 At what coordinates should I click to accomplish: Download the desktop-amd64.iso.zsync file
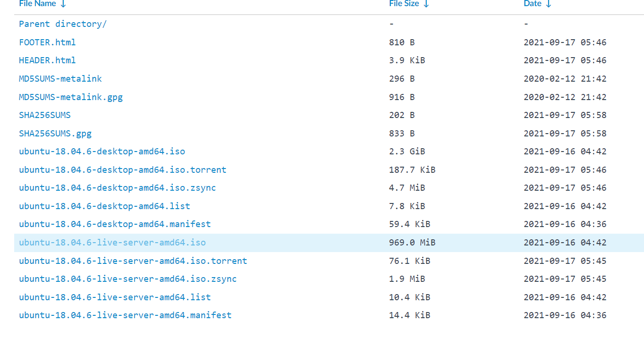pyautogui.click(x=118, y=188)
